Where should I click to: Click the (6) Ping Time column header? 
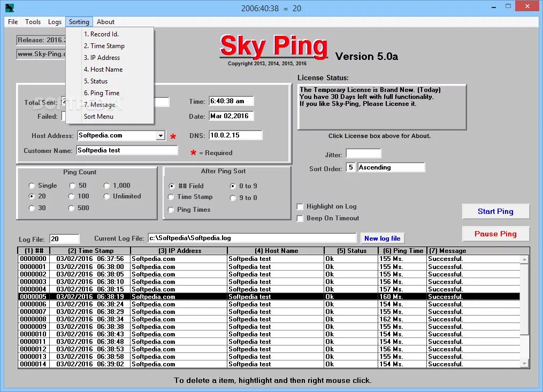pos(403,251)
